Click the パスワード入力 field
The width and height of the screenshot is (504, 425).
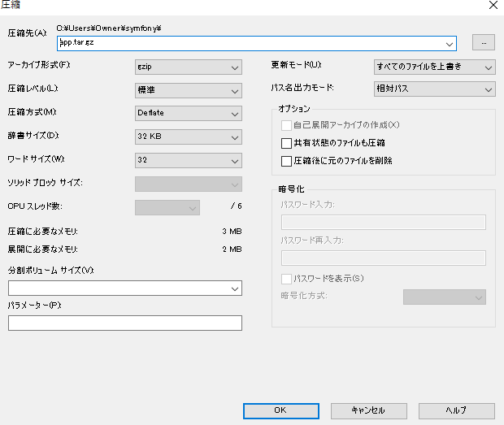pyautogui.click(x=384, y=223)
